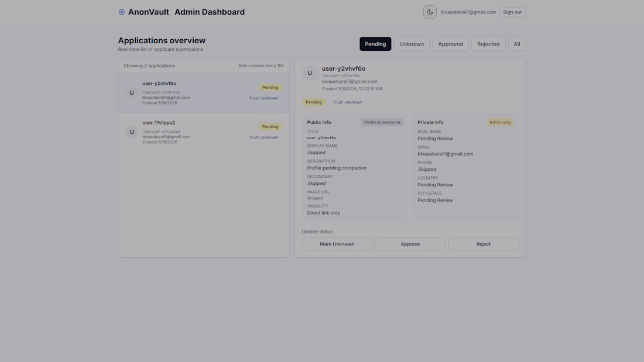Image resolution: width=644 pixels, height=362 pixels.
Task: Click the Pending badge on user-17s1ppa2 row
Action: click(270, 126)
